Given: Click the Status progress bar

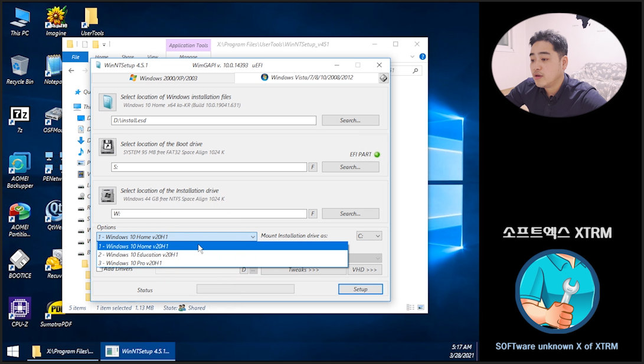Looking at the screenshot, I should pyautogui.click(x=245, y=289).
